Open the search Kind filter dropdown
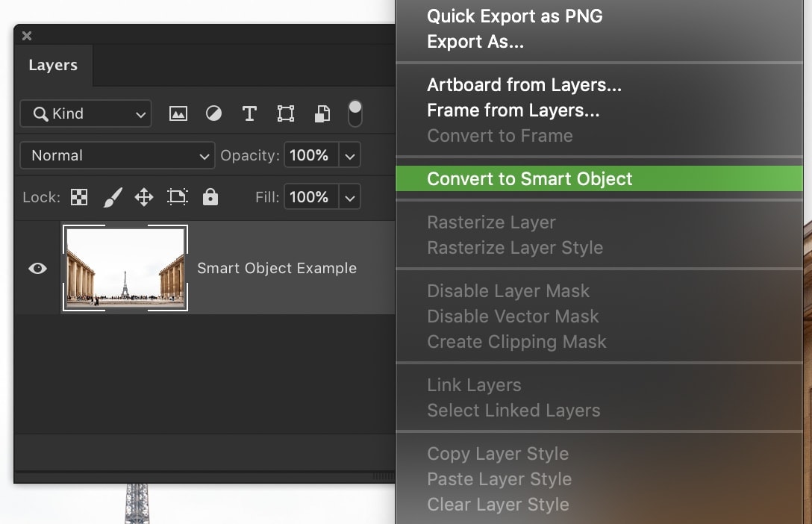This screenshot has width=812, height=524. (x=85, y=113)
